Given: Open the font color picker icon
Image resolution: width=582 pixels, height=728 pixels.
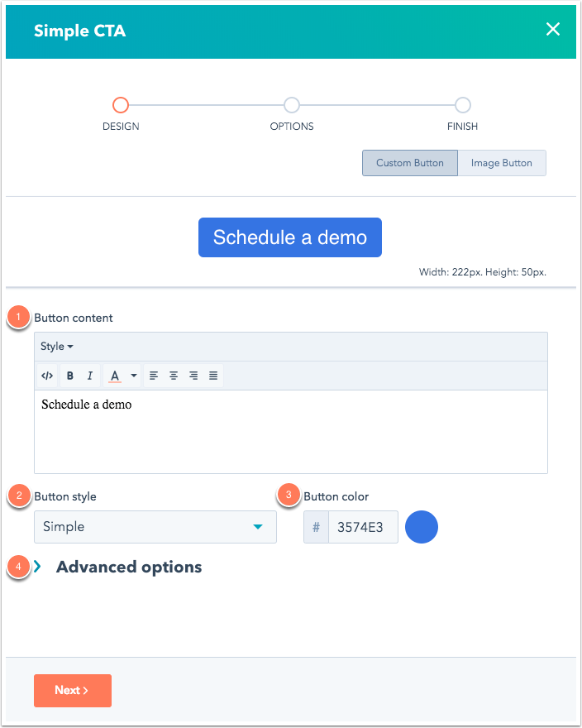Looking at the screenshot, I should tap(115, 375).
